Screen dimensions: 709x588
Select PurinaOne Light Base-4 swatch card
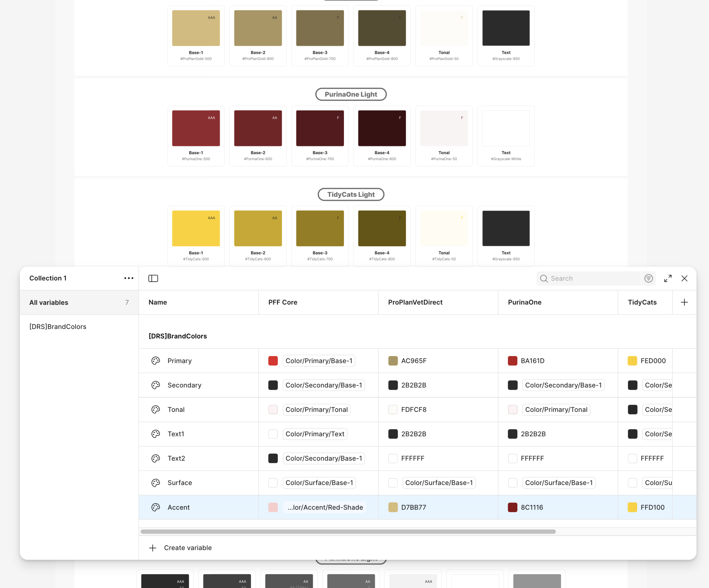(x=382, y=136)
